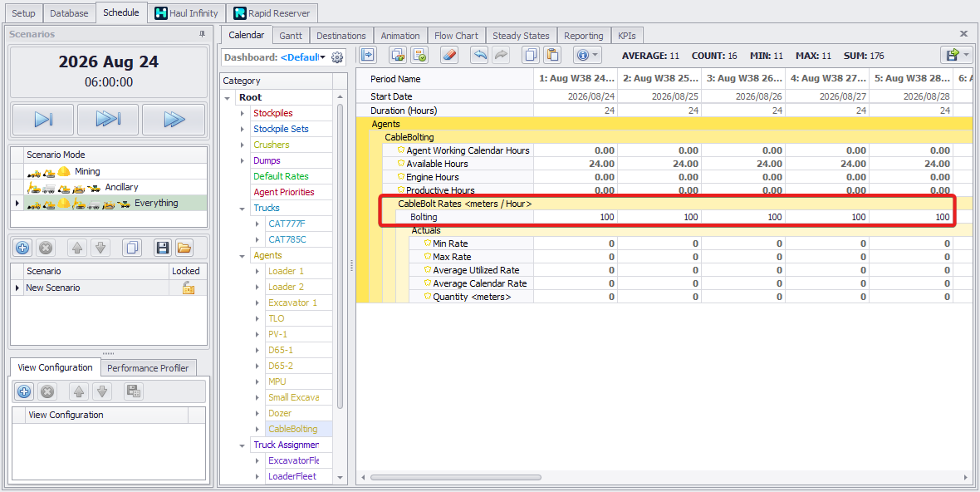Save scenario using the floppy disk icon
The image size is (980, 492).
click(163, 248)
